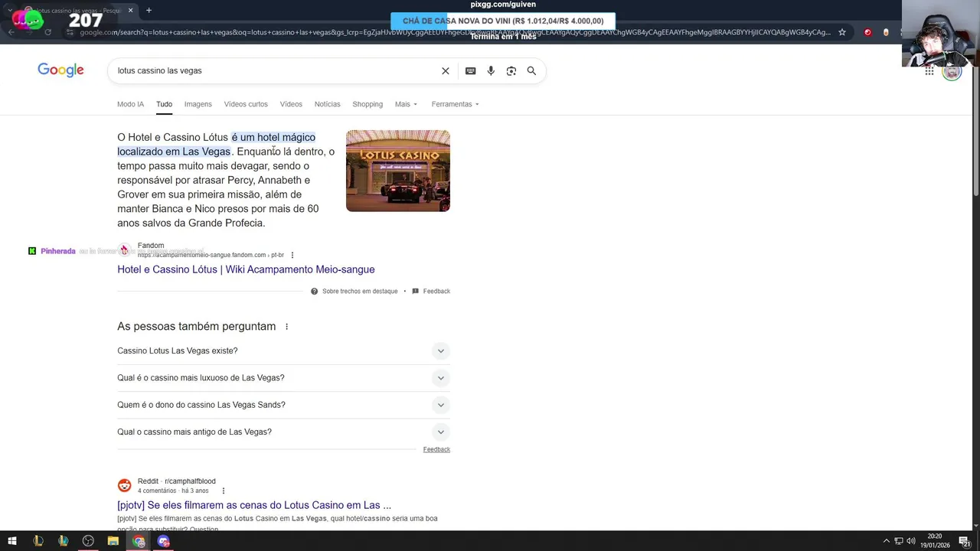Clear the search box with the X icon
This screenshot has height=551, width=980.
click(445, 70)
